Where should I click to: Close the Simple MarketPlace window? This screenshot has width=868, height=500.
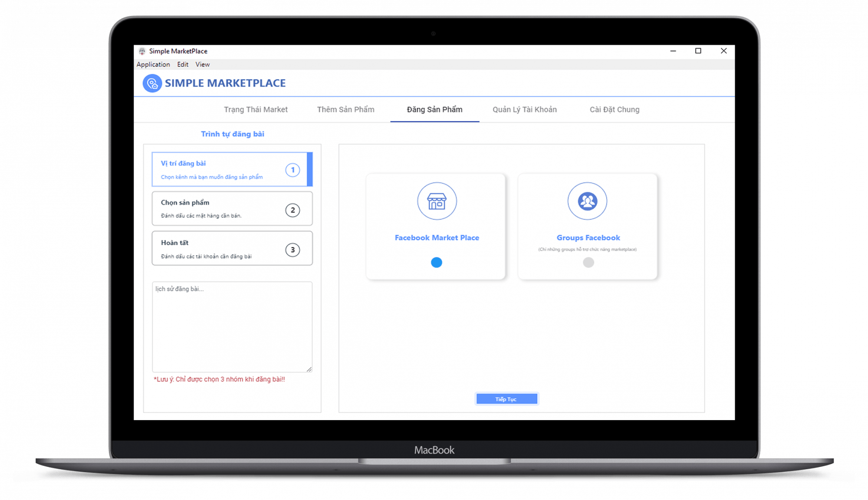723,51
